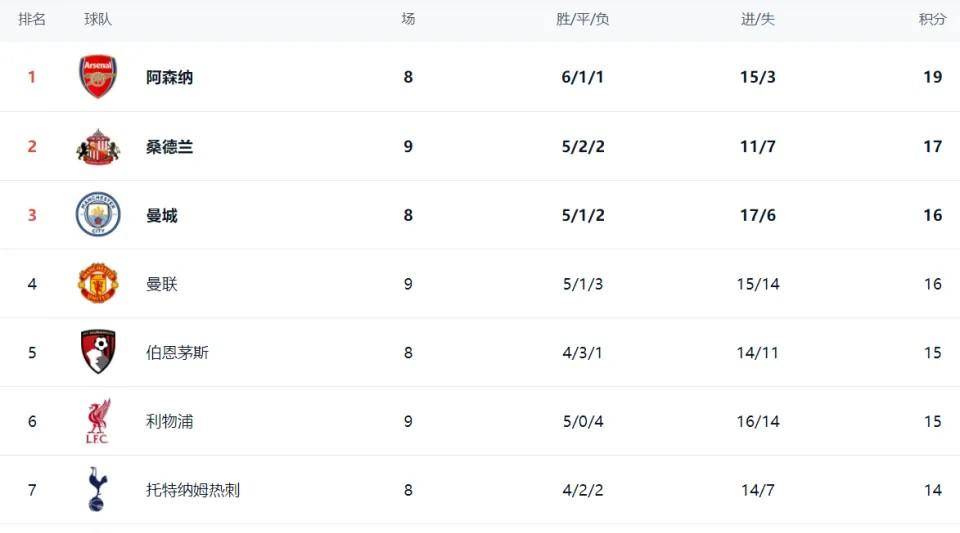960x533 pixels.
Task: Click the 排名 column header
Action: [x=32, y=19]
